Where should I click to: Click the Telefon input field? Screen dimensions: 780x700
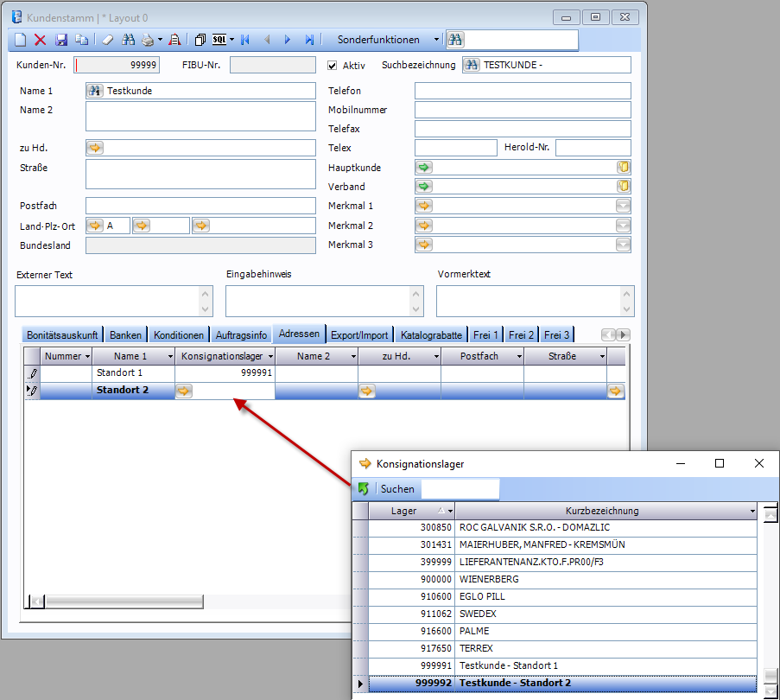click(x=523, y=91)
